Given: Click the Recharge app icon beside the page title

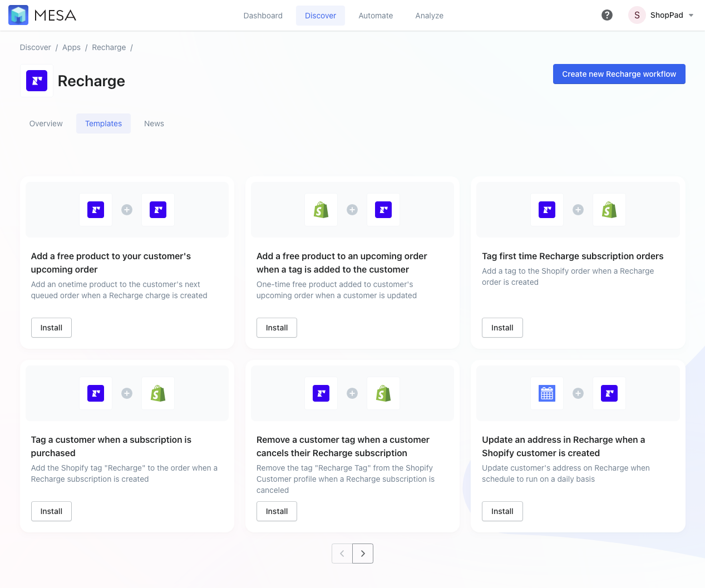Looking at the screenshot, I should click(x=36, y=80).
